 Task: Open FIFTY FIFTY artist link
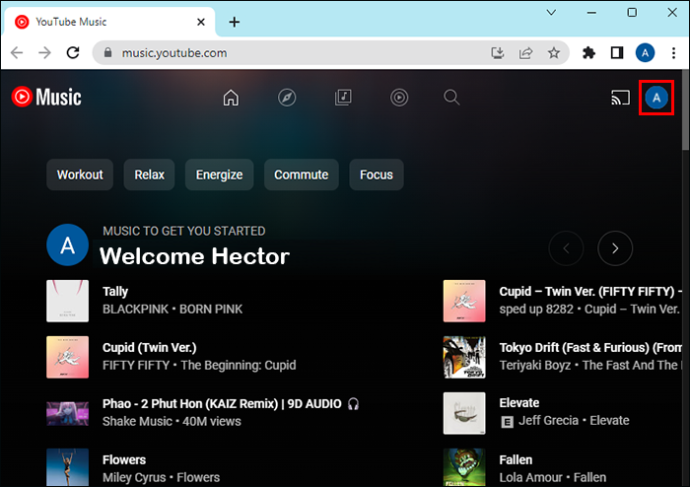click(136, 365)
